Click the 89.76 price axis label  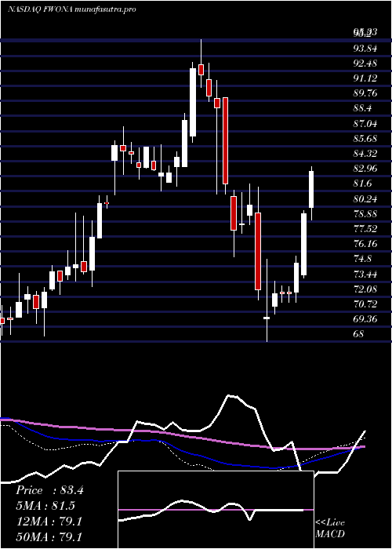(365, 93)
